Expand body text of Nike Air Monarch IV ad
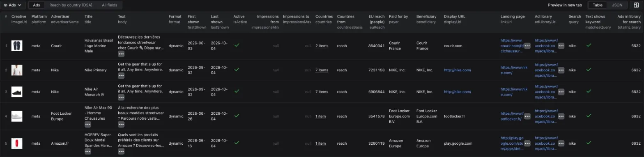The width and height of the screenshot is (644, 157). pyautogui.click(x=121, y=97)
